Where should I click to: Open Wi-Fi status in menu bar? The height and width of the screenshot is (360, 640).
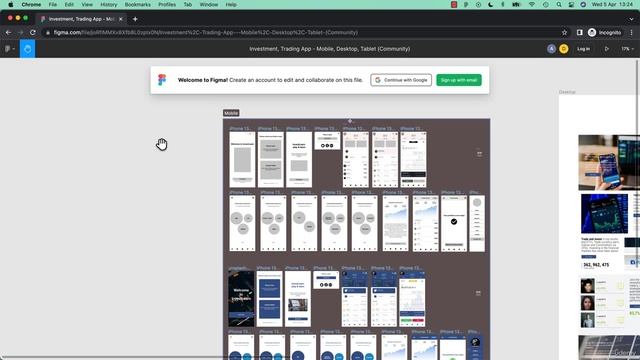pyautogui.click(x=532, y=4)
